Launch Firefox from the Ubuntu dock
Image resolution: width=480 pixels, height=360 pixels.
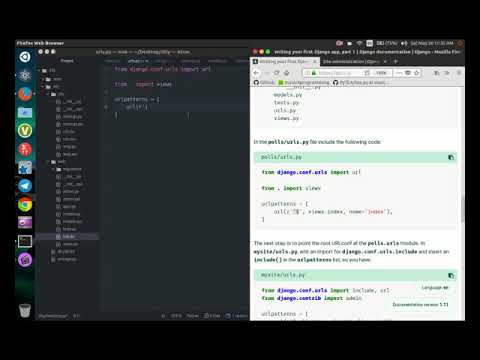click(25, 94)
